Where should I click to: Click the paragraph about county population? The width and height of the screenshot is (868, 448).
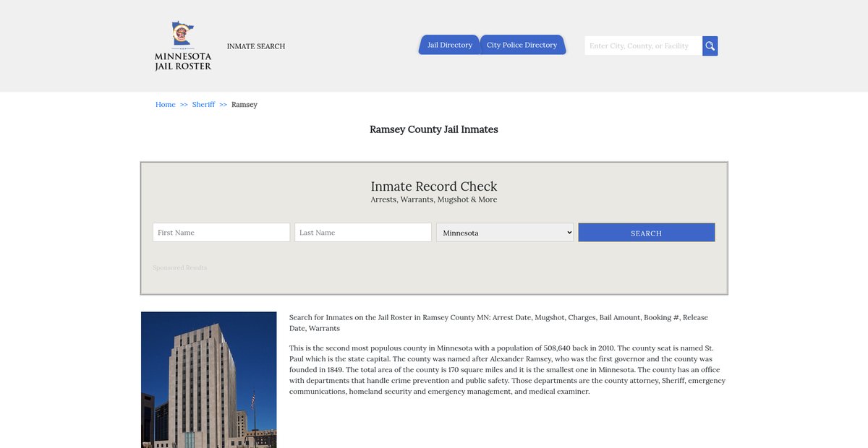[507, 370]
